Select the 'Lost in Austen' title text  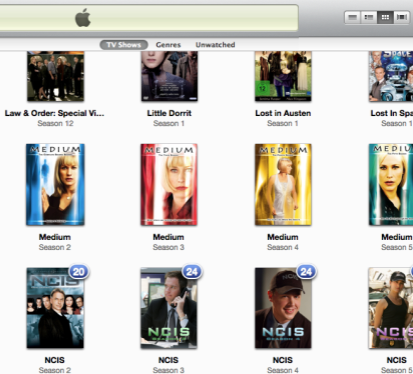pyautogui.click(x=283, y=113)
